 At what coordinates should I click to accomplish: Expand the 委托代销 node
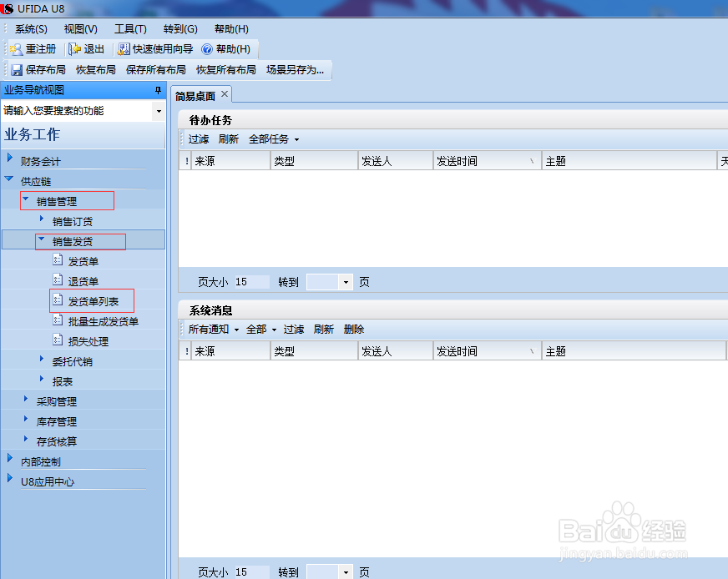[41, 358]
